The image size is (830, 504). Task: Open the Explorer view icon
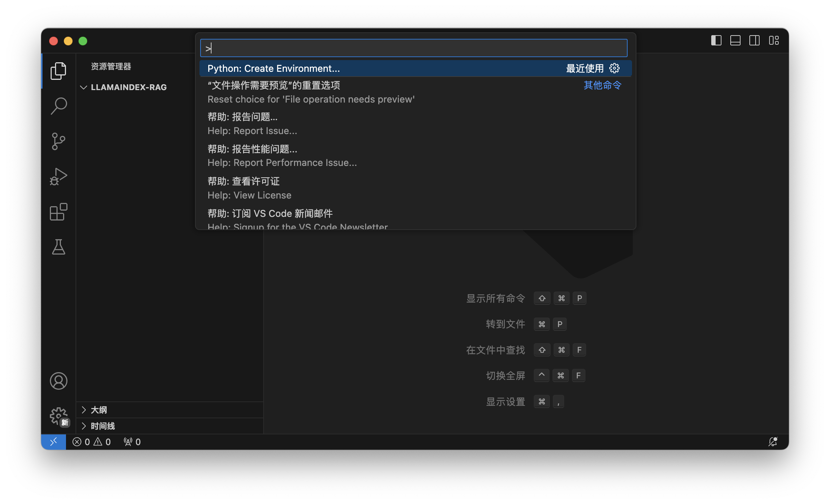pos(58,71)
